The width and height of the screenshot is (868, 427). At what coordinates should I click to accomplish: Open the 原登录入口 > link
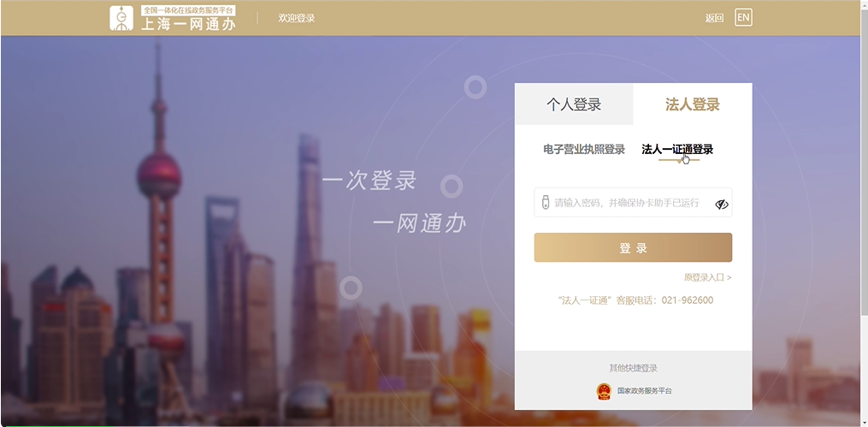pyautogui.click(x=707, y=277)
